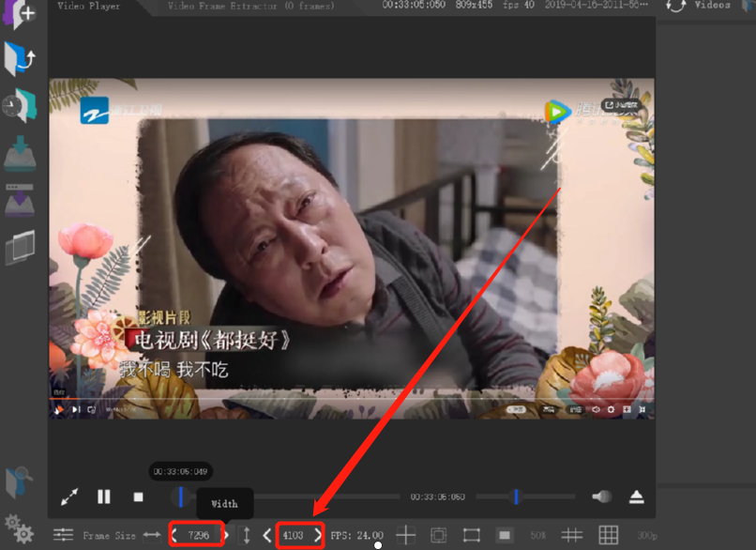Click the add new file icon with plus

[x=20, y=13]
